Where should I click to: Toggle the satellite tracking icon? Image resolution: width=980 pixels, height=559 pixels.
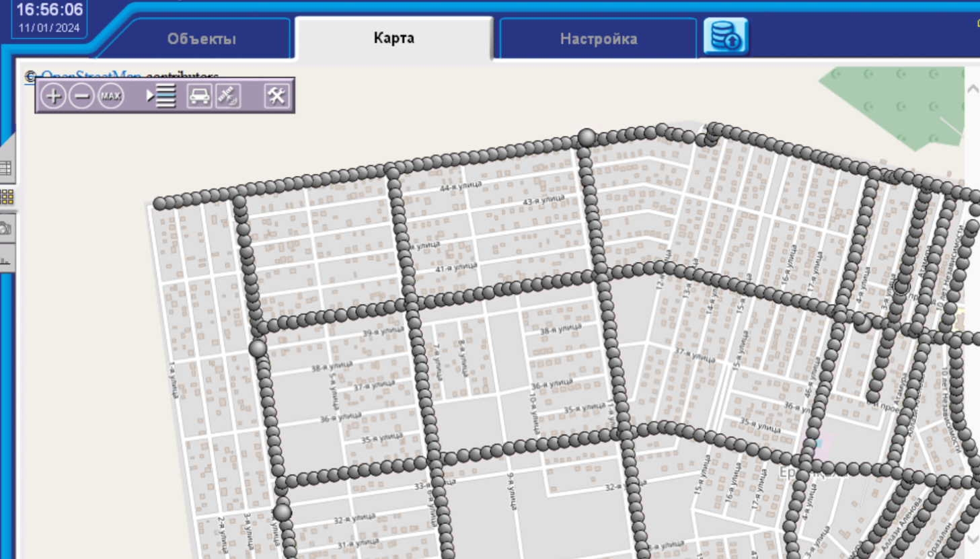(x=228, y=96)
